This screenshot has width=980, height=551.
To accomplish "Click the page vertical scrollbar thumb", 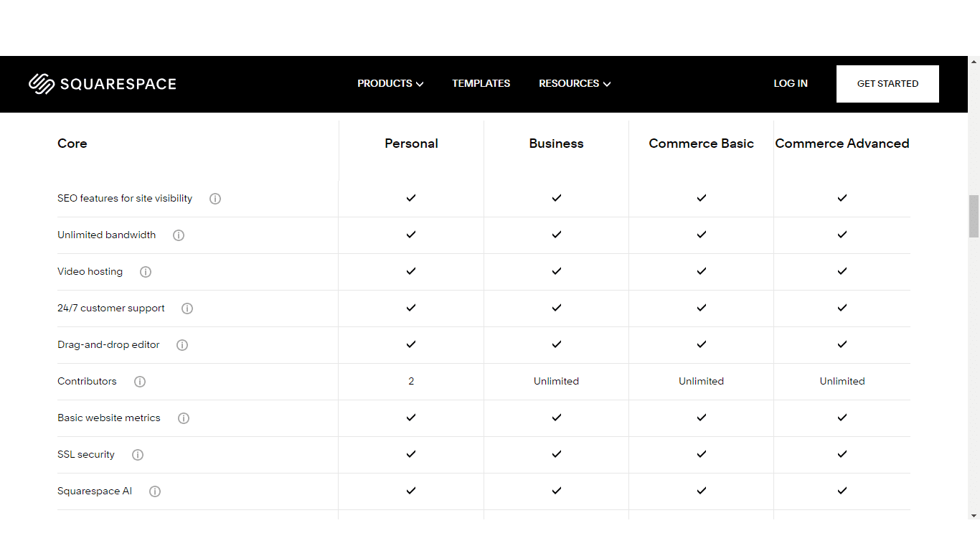I will (x=974, y=216).
